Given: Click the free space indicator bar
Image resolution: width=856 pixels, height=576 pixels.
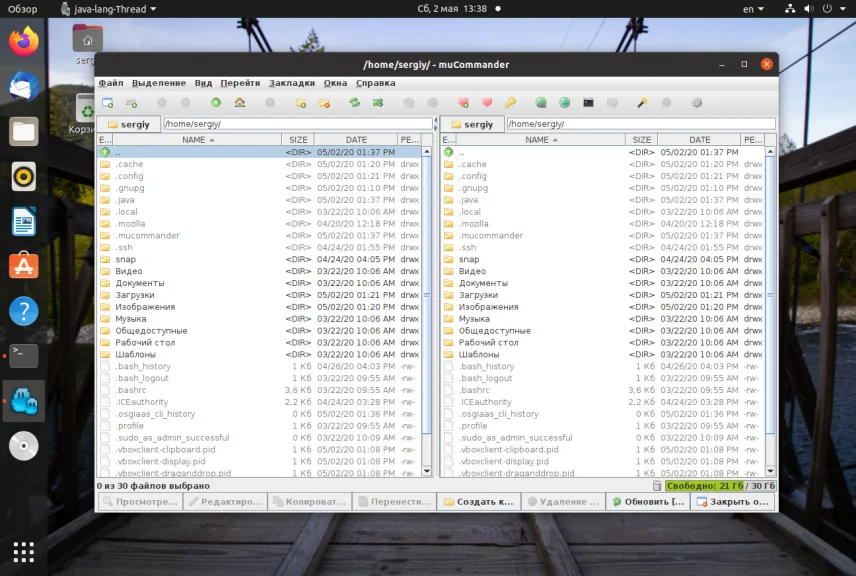Looking at the screenshot, I should (720, 485).
